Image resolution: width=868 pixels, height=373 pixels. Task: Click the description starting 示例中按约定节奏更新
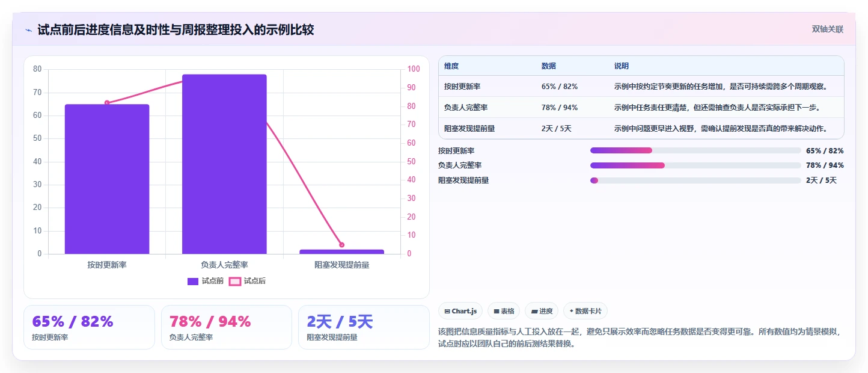click(x=721, y=87)
